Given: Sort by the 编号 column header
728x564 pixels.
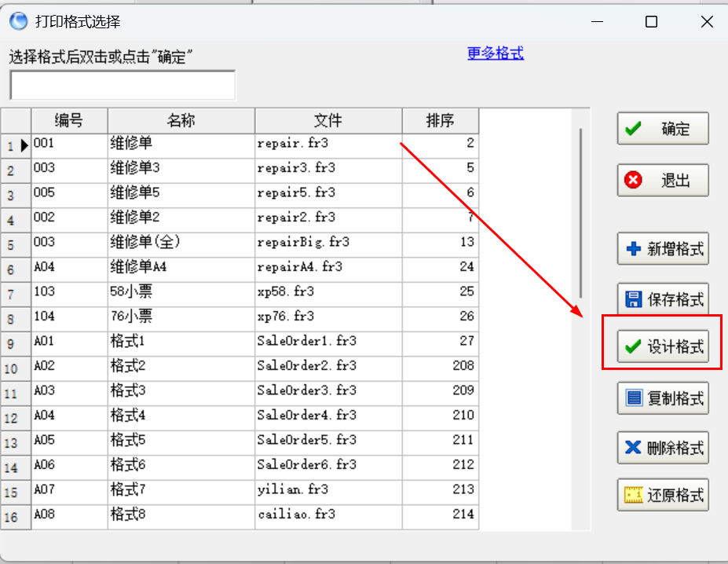Looking at the screenshot, I should tap(69, 121).
